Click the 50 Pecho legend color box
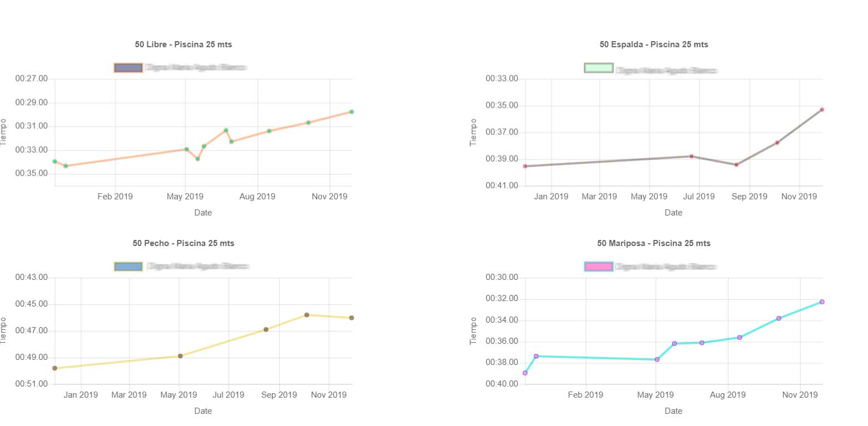868x426 pixels. [128, 267]
